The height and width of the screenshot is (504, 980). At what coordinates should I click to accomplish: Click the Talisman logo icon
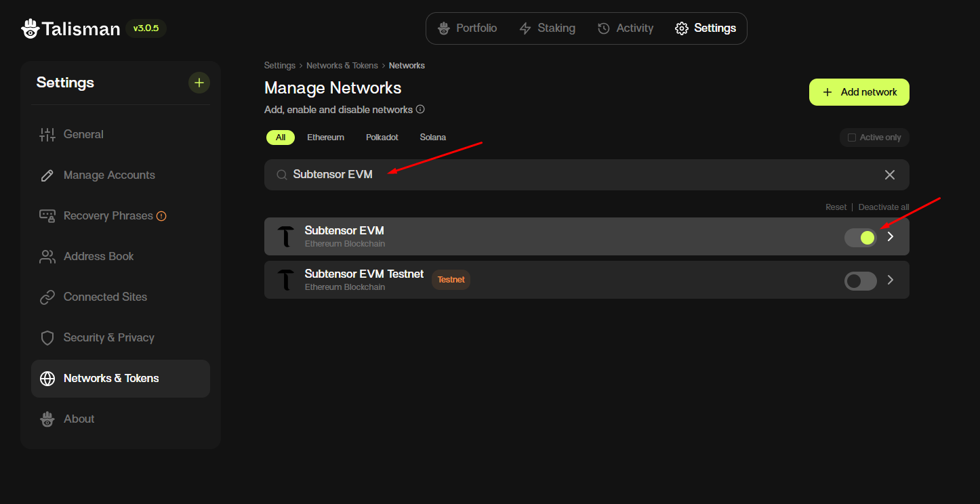tap(30, 28)
